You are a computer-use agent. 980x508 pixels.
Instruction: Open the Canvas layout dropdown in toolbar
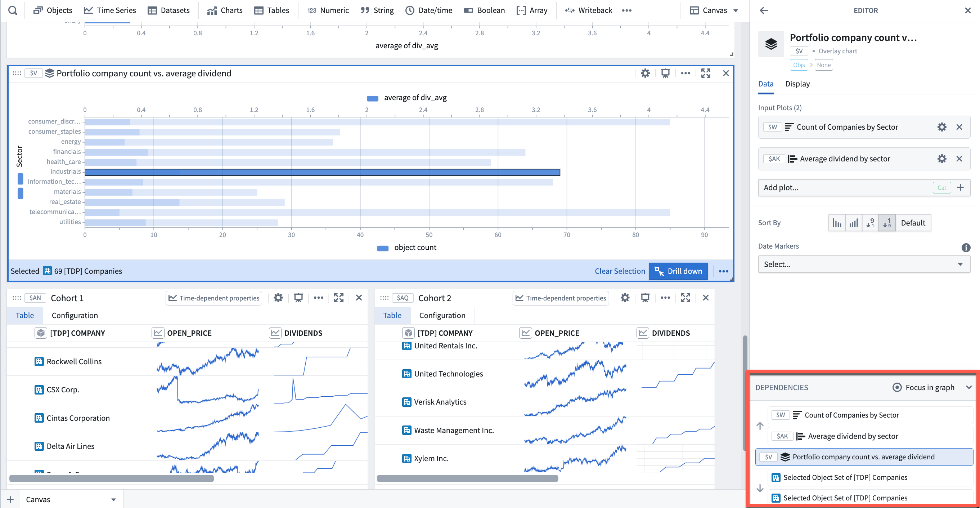tap(714, 10)
